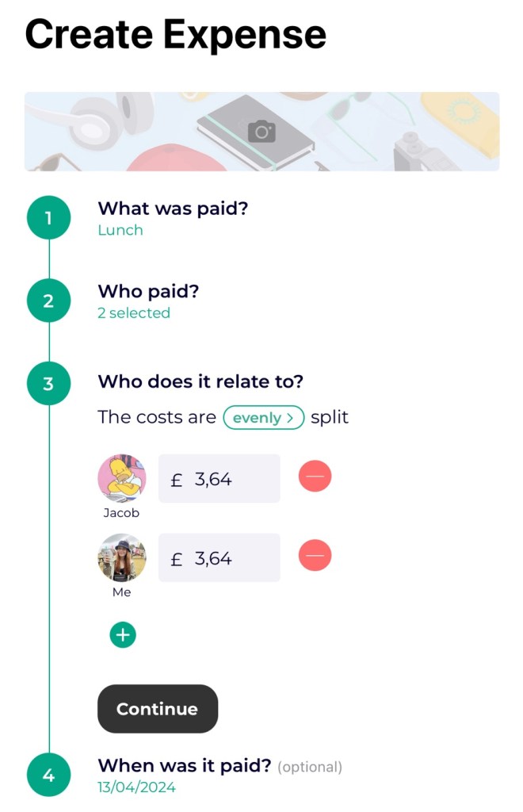The height and width of the screenshot is (812, 523).
Task: Edit Jacob's amount field
Action: (x=220, y=478)
